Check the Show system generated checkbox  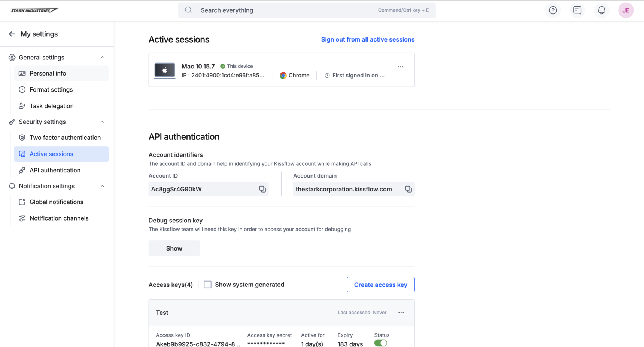tap(207, 285)
